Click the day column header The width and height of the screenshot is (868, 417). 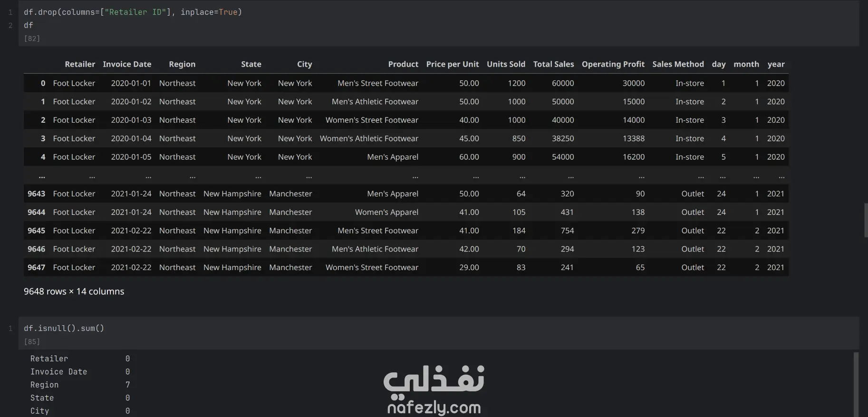(x=719, y=64)
